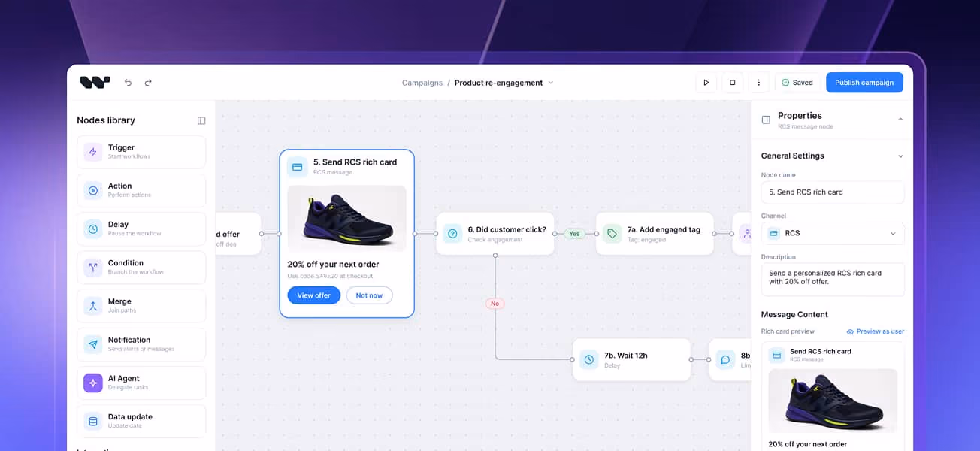Open the Channel RCS dropdown
The width and height of the screenshot is (980, 451).
point(833,233)
